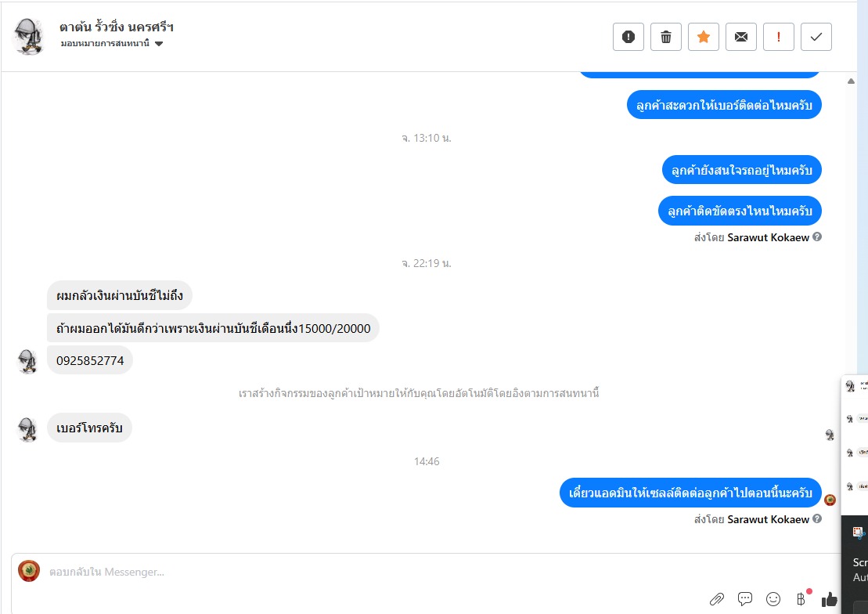Open saved replies speech bubble icon

[x=745, y=598]
